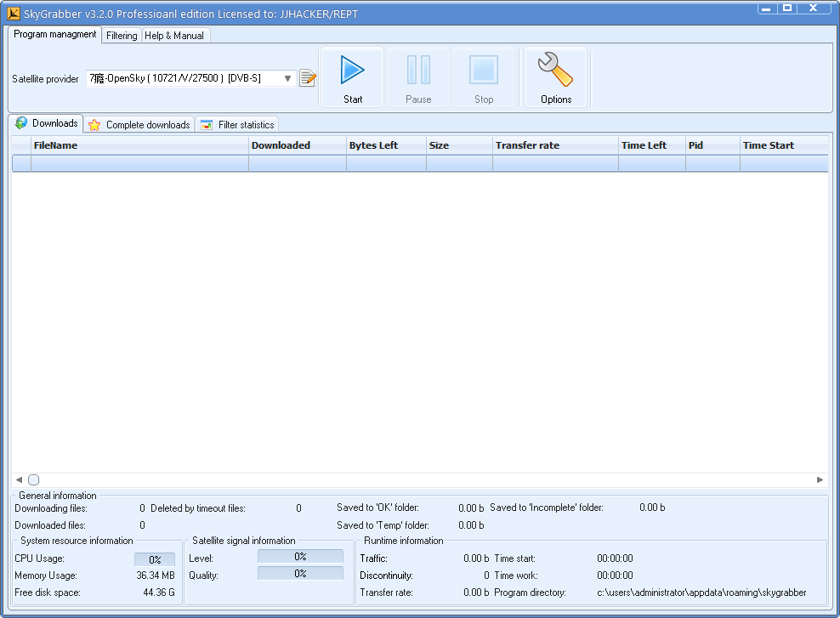Click the Start play button
The width and height of the screenshot is (840, 618).
[353, 77]
